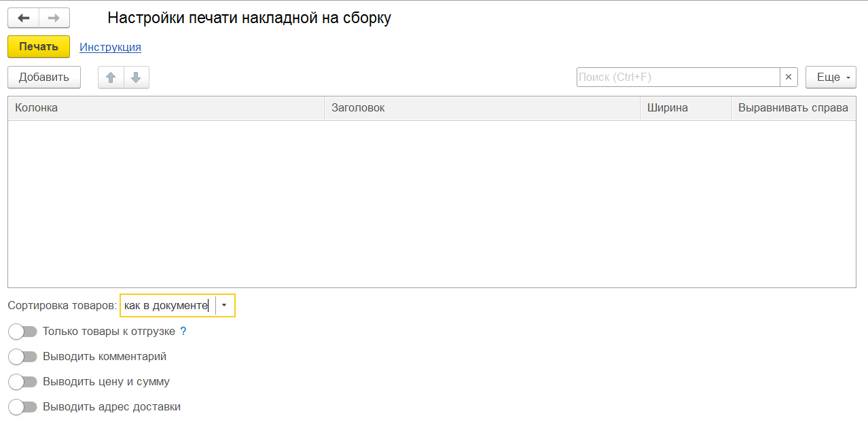Click the 'Выравнивать справа' column header

(793, 108)
